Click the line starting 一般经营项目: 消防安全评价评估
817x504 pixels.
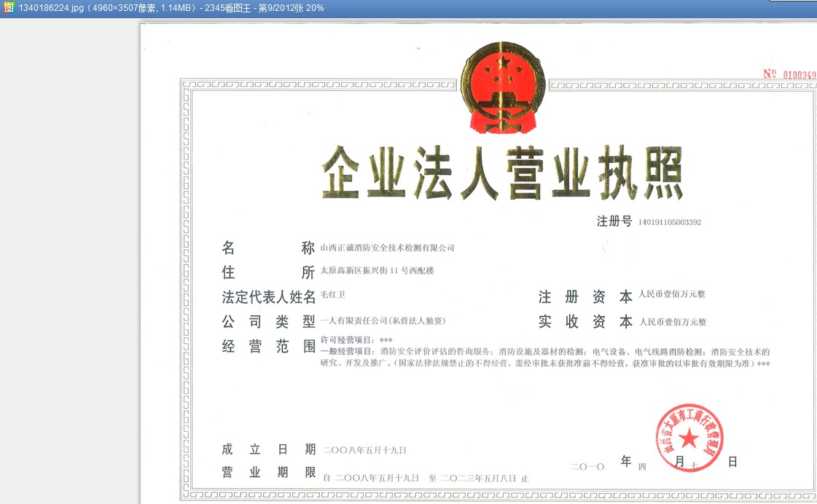coord(545,352)
